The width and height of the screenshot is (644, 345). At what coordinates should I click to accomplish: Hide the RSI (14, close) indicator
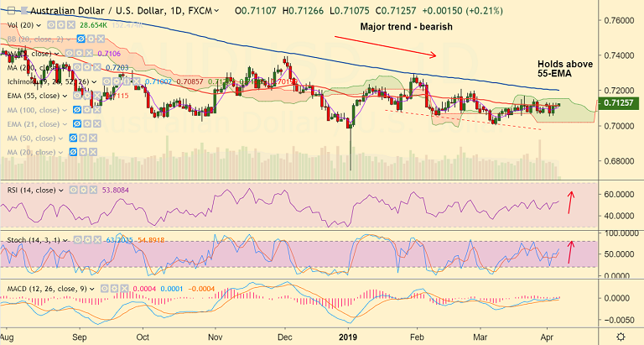coord(74,190)
